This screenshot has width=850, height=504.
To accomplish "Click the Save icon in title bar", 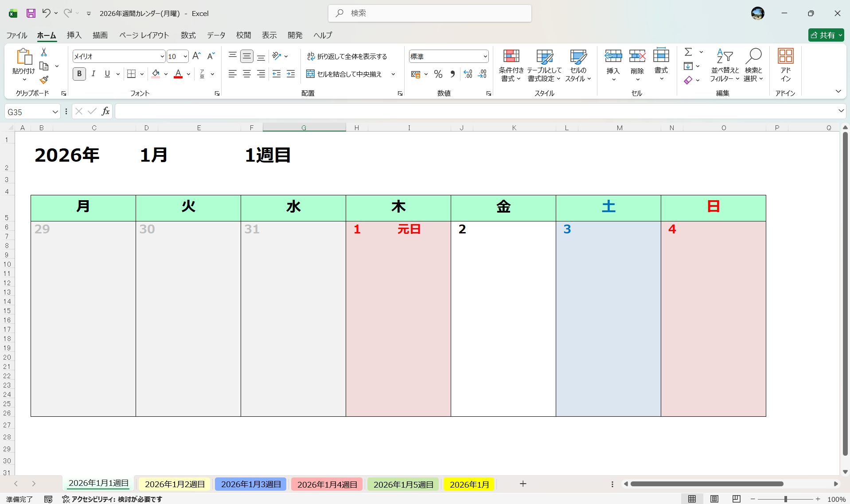I will [31, 13].
